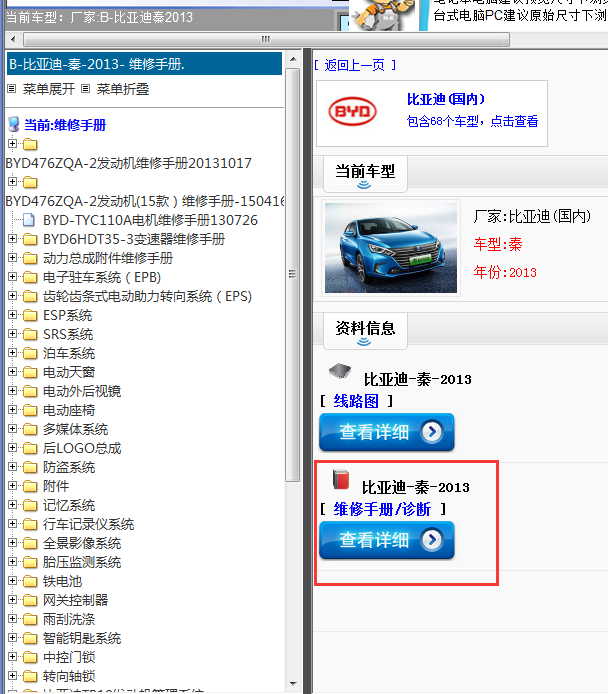Viewport: 608px width, 694px height.
Task: Click 菜单展开 to expand all menus
Action: point(49,89)
